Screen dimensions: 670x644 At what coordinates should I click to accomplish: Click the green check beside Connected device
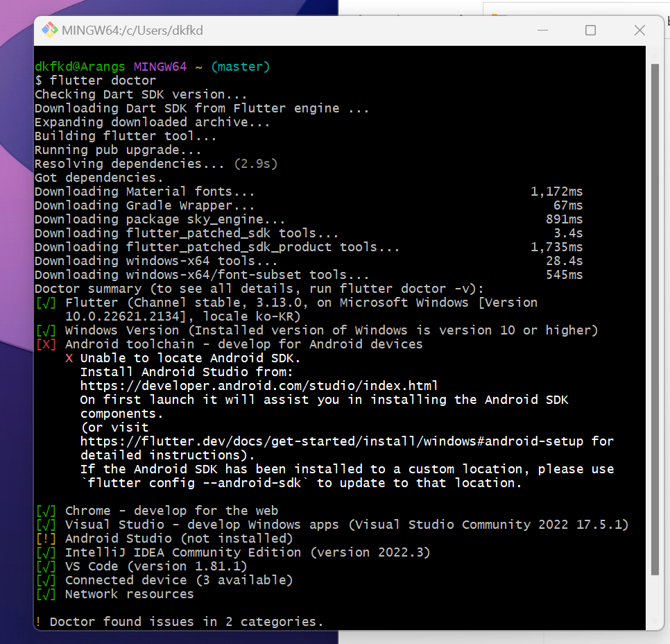tap(46, 580)
